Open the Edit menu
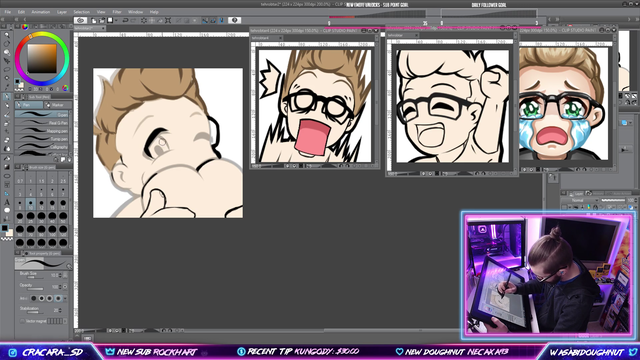The width and height of the screenshot is (640, 360). (21, 12)
